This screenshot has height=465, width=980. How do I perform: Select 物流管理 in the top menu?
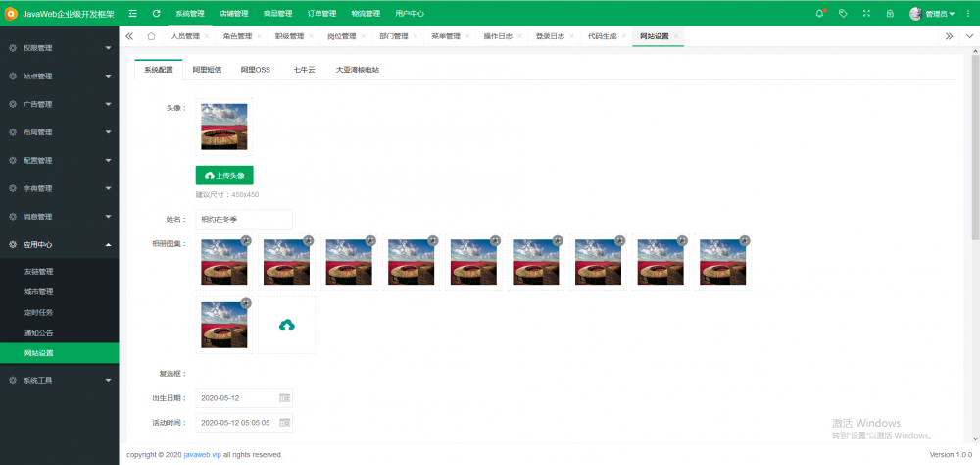point(366,13)
